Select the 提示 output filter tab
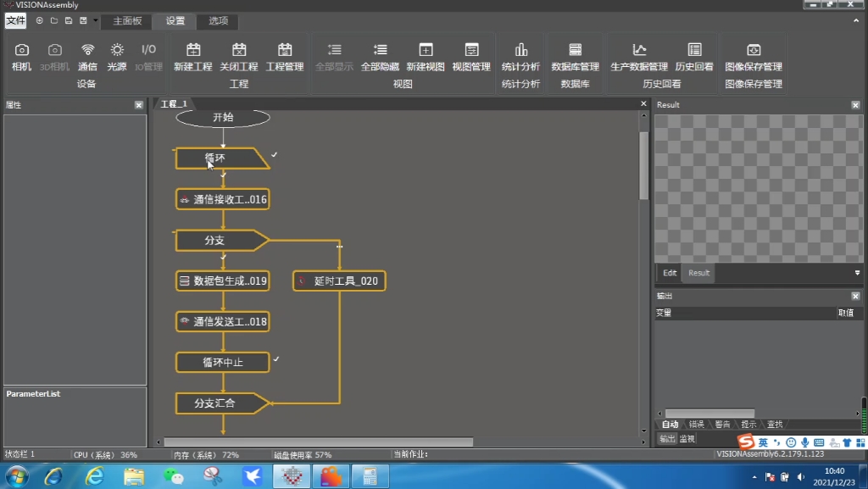 click(748, 425)
